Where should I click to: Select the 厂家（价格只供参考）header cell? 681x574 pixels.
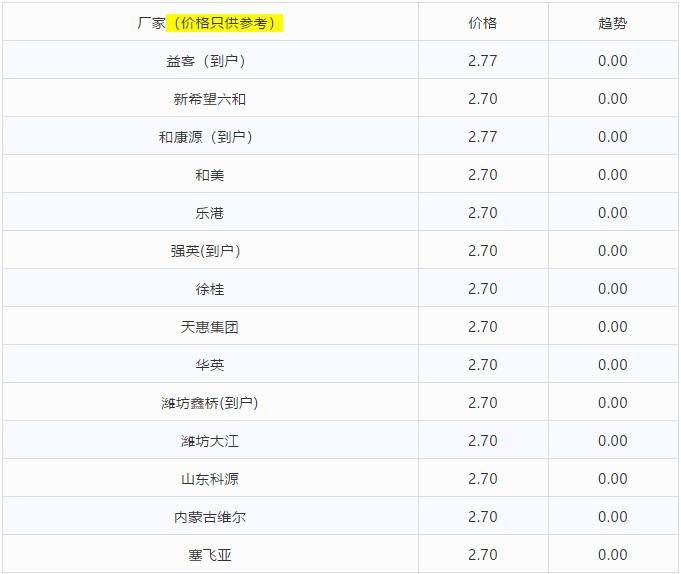[210, 23]
